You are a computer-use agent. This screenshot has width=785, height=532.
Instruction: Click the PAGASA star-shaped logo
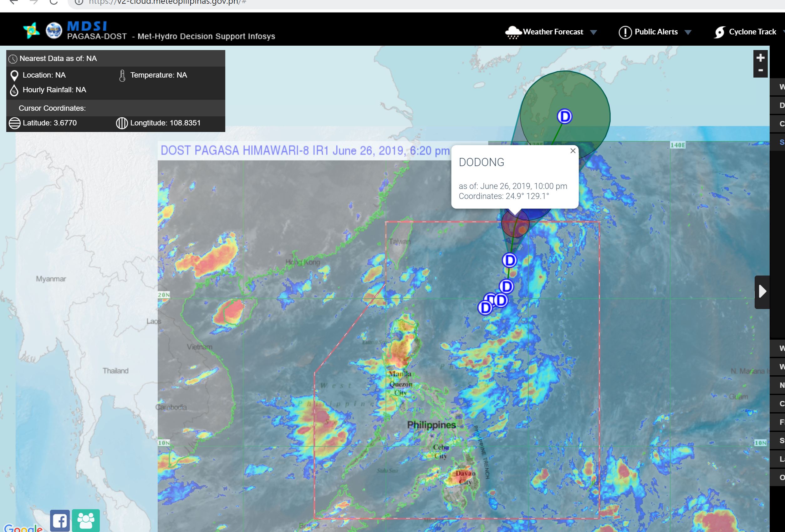pyautogui.click(x=31, y=31)
